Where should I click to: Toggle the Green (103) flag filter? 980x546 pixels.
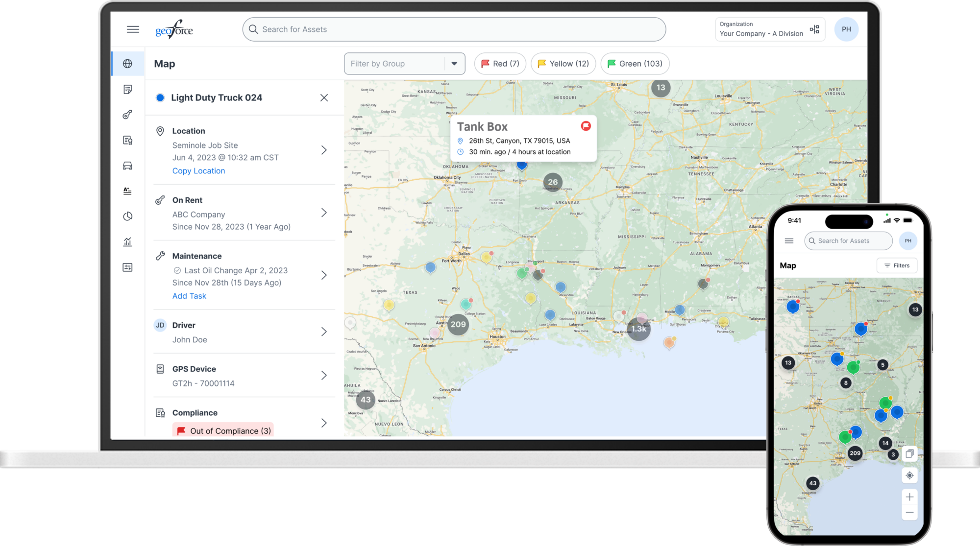[x=635, y=63]
